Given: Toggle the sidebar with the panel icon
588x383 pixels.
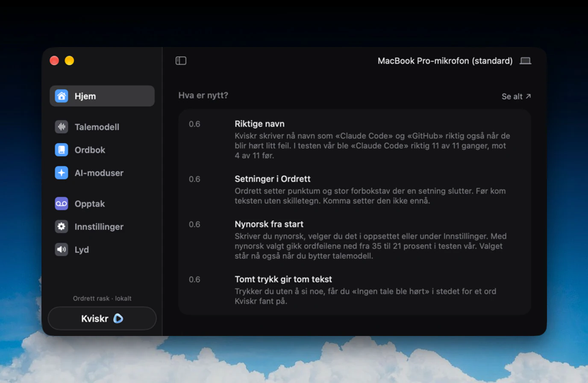Looking at the screenshot, I should click(x=181, y=61).
